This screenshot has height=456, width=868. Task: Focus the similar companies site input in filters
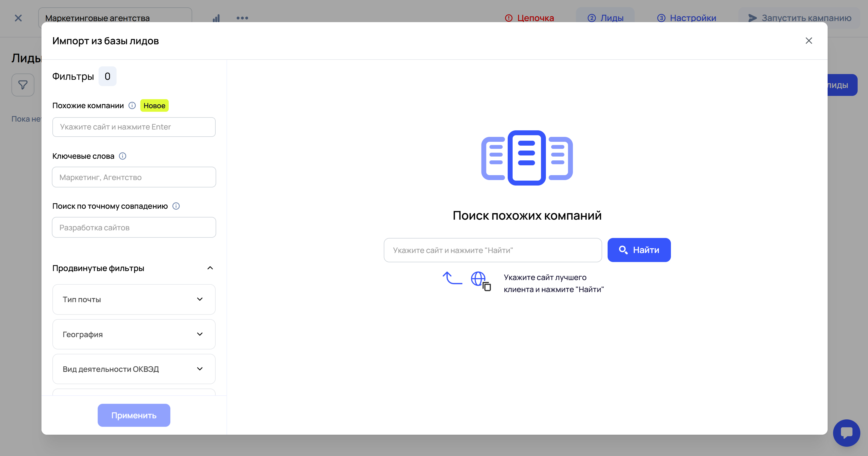134,127
